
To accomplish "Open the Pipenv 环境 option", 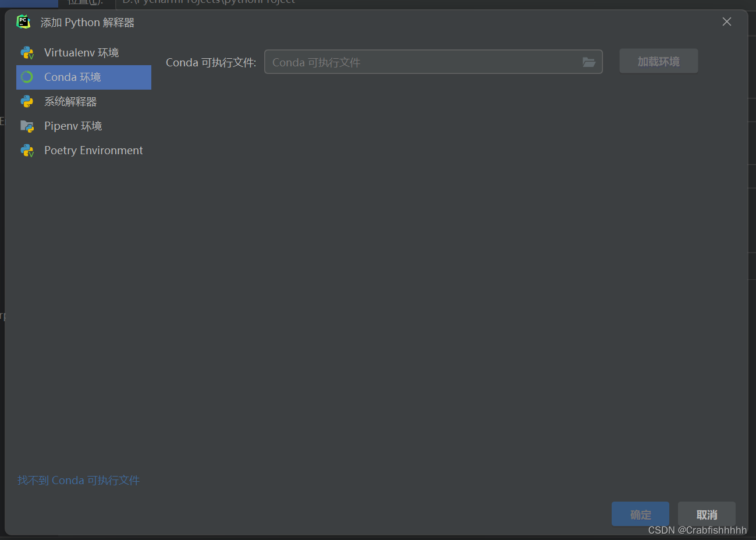I will (84, 126).
